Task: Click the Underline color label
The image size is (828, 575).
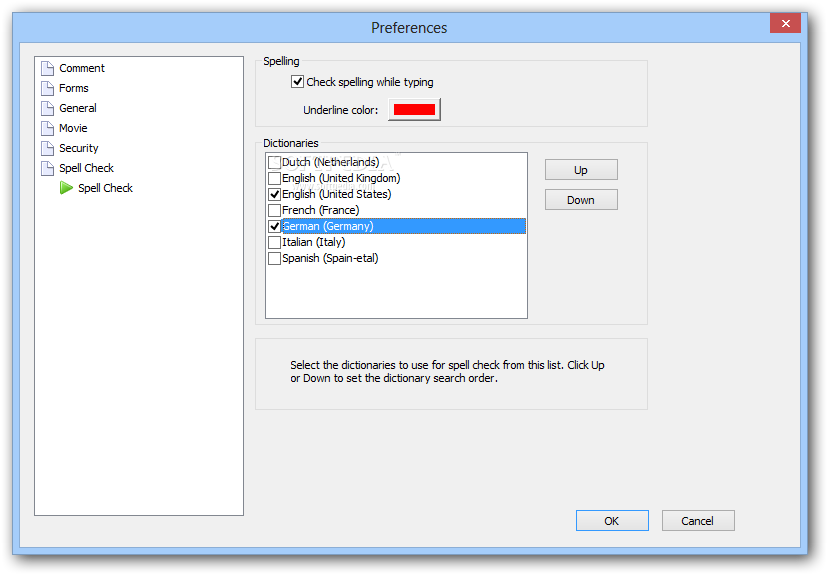Action: pos(341,110)
